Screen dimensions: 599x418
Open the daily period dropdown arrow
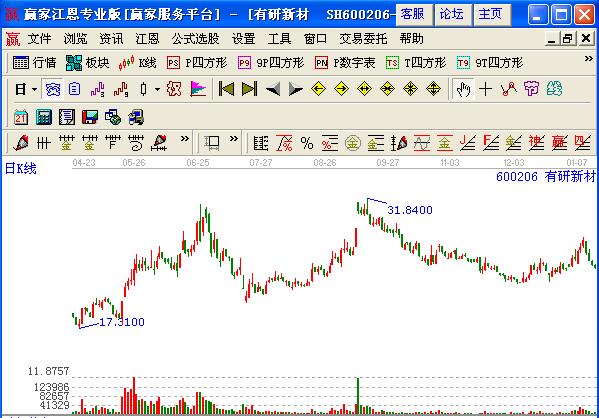point(34,89)
